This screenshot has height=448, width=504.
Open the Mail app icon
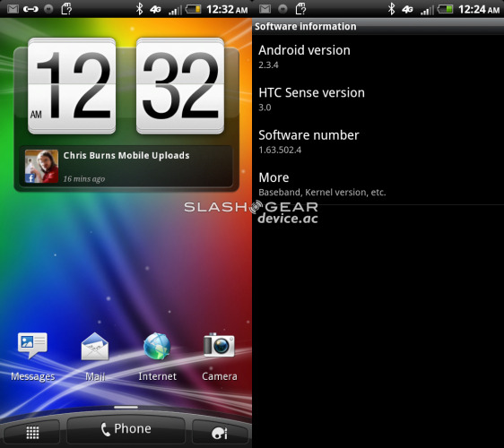(x=95, y=346)
